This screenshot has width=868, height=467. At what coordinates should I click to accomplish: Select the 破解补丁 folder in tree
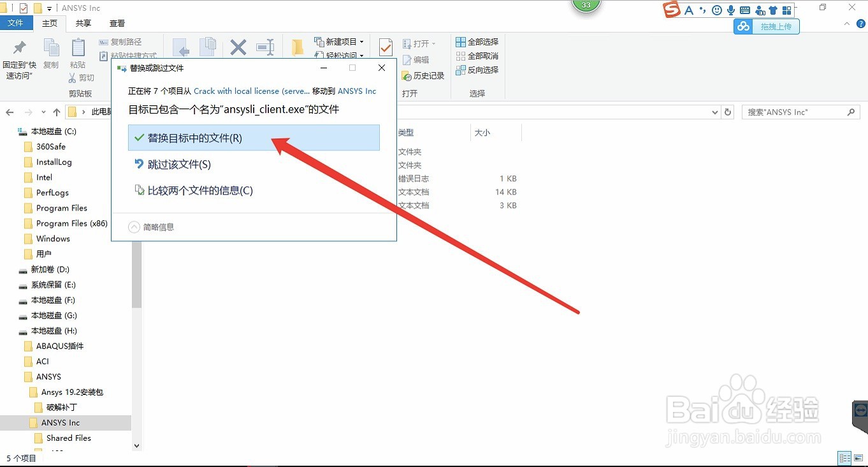click(62, 407)
